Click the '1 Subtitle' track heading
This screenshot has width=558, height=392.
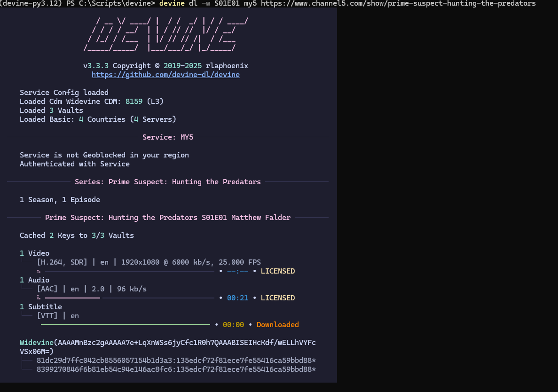point(41,306)
